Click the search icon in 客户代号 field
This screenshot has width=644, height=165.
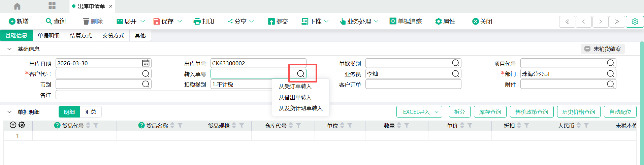point(146,74)
